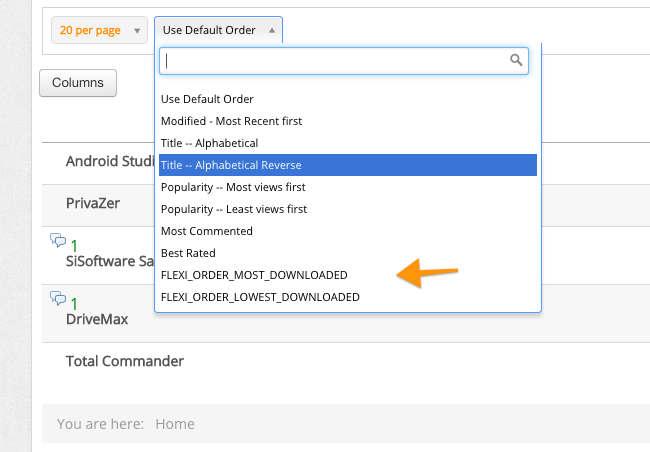Select FLEXI_ORDER_LOWEST_DOWNLOADED option
This screenshot has height=452, width=650.
click(348, 297)
